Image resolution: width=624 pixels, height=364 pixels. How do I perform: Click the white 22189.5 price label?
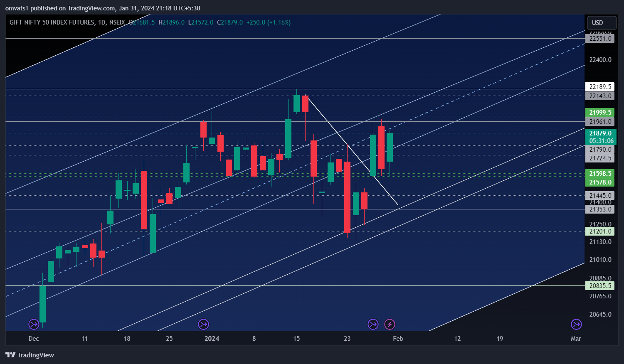pos(601,87)
